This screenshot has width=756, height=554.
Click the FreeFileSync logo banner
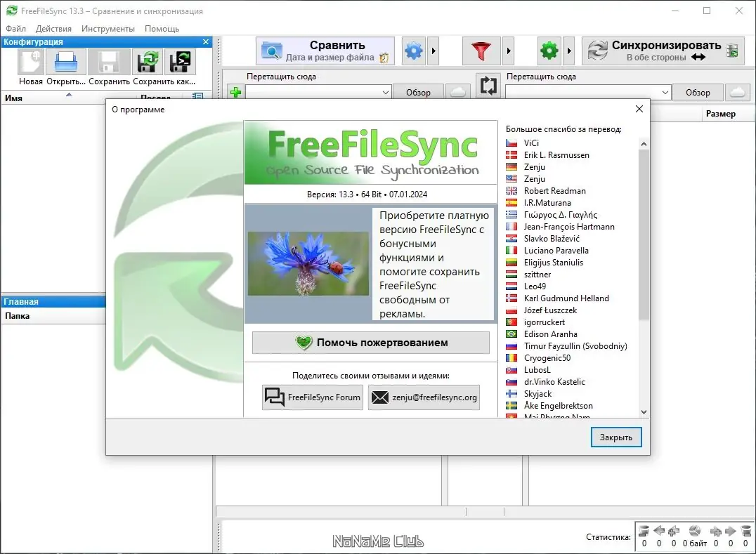(x=371, y=152)
